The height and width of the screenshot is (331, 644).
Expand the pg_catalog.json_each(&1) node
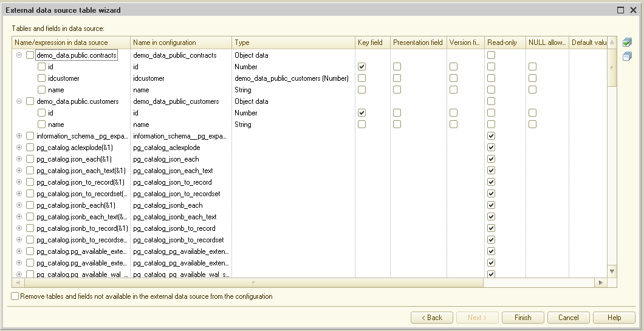click(19, 159)
